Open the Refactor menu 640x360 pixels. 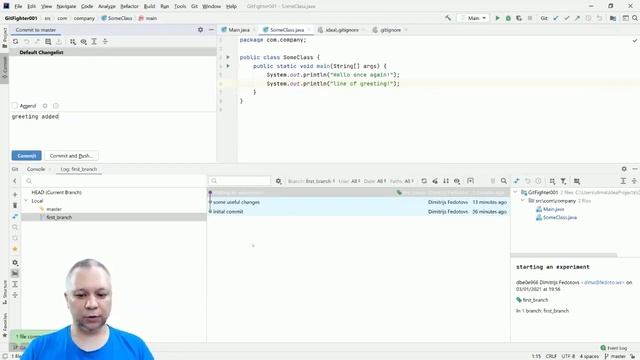129,7
